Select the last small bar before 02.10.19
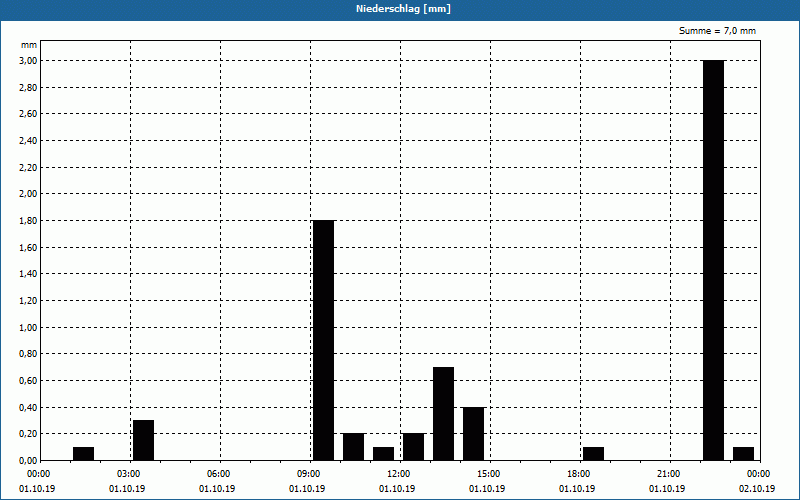This screenshot has width=800, height=500. 743,454
